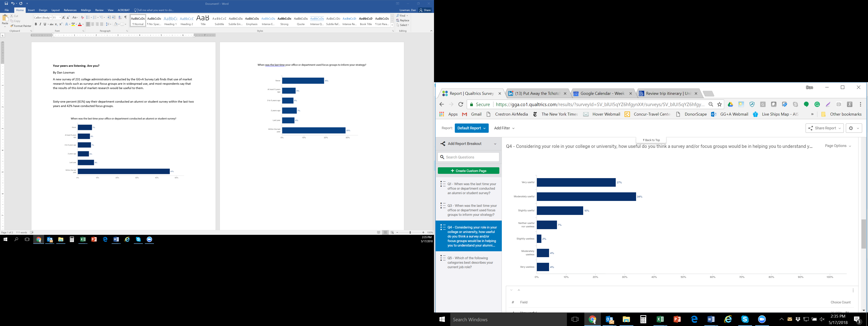Click Create Custom Page button

468,171
